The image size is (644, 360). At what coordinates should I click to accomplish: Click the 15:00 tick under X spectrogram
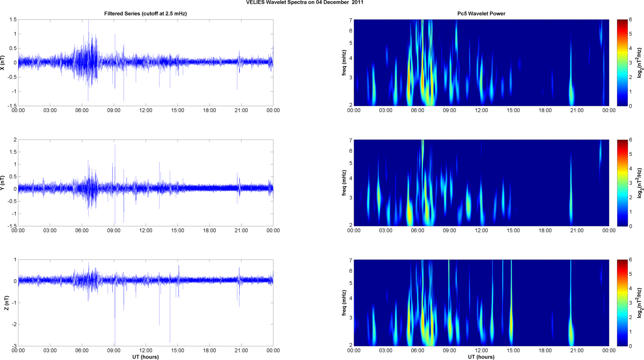click(x=513, y=110)
